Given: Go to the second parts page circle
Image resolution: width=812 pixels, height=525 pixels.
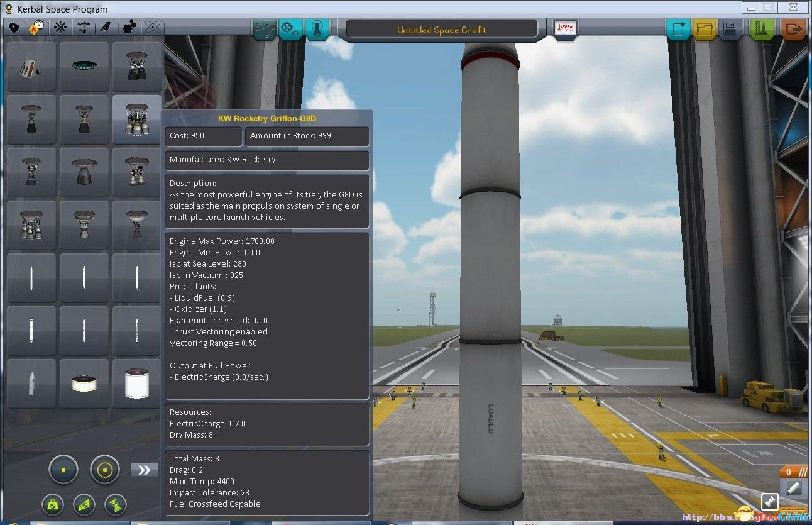Looking at the screenshot, I should coord(104,470).
